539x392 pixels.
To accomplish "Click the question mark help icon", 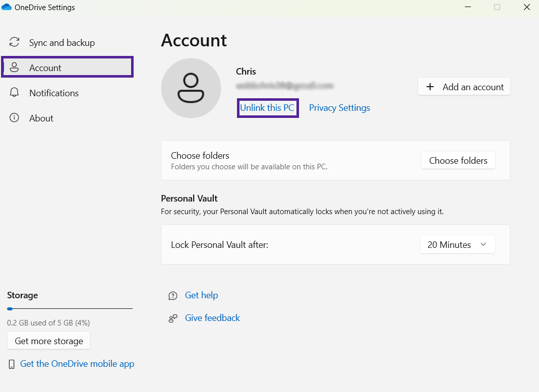I will [172, 296].
